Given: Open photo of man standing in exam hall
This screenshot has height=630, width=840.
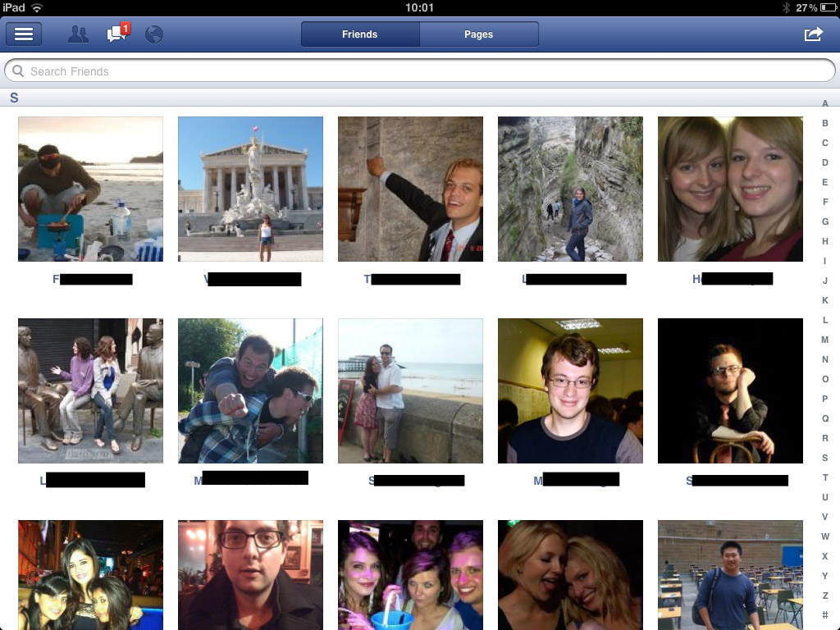Looking at the screenshot, I should pyautogui.click(x=730, y=575).
